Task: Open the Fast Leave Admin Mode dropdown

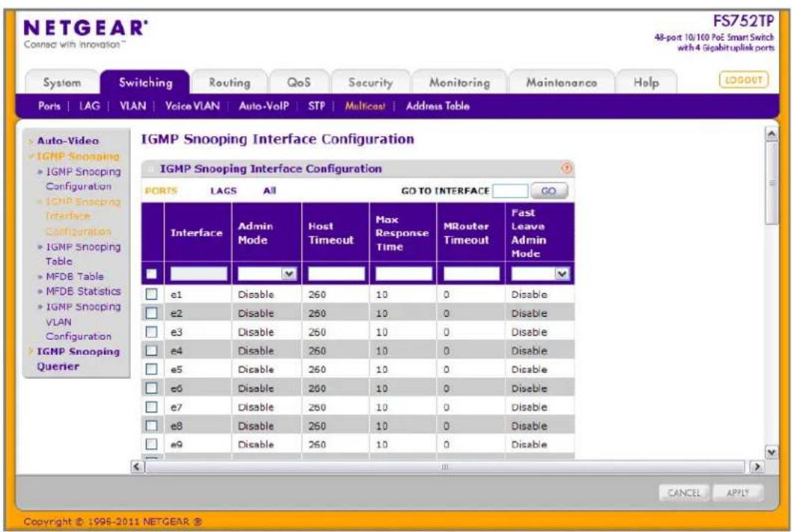Action: pyautogui.click(x=540, y=273)
